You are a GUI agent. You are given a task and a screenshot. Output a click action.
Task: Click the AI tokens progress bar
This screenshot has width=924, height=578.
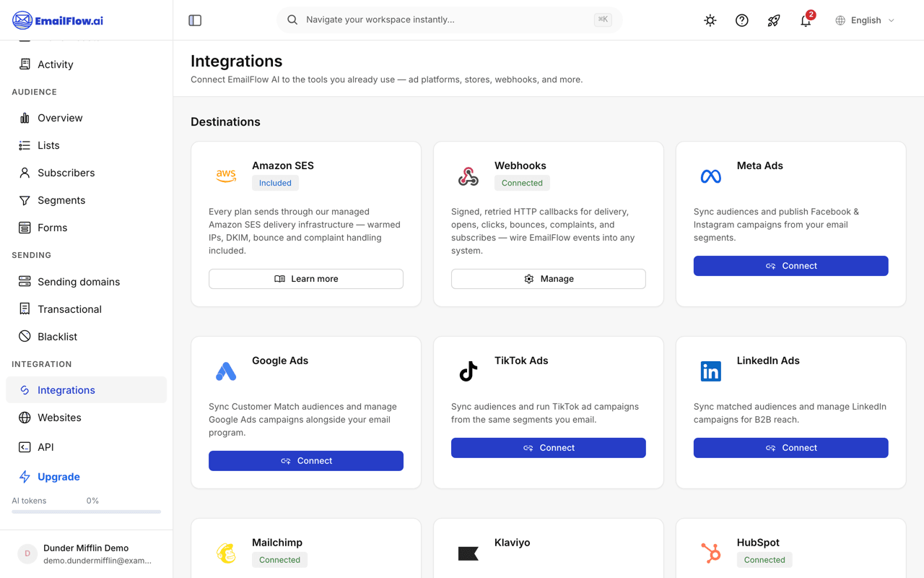[86, 512]
